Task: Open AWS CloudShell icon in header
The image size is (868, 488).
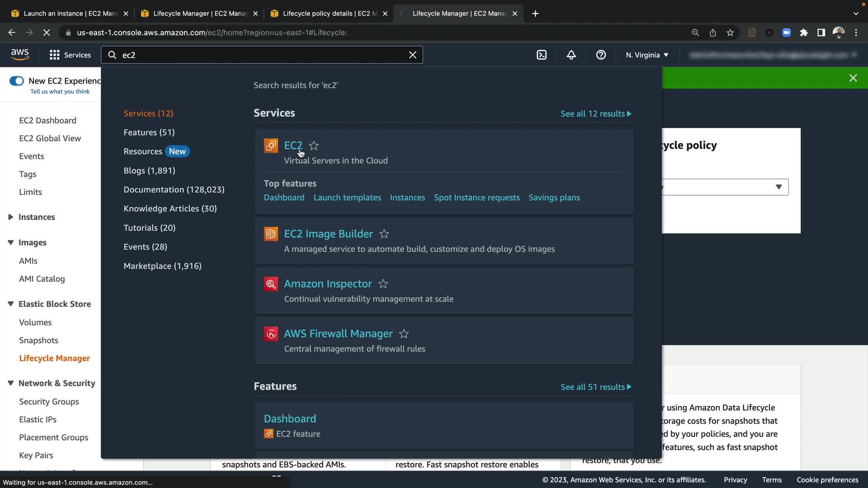Action: click(542, 55)
